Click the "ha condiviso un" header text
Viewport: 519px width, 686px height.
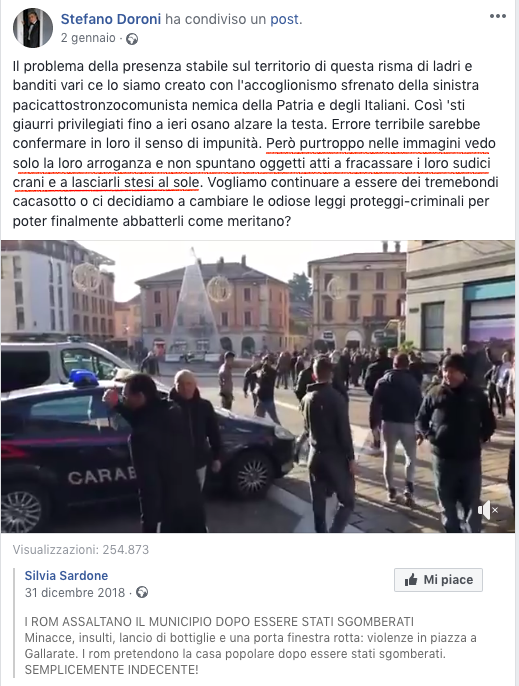(215, 19)
